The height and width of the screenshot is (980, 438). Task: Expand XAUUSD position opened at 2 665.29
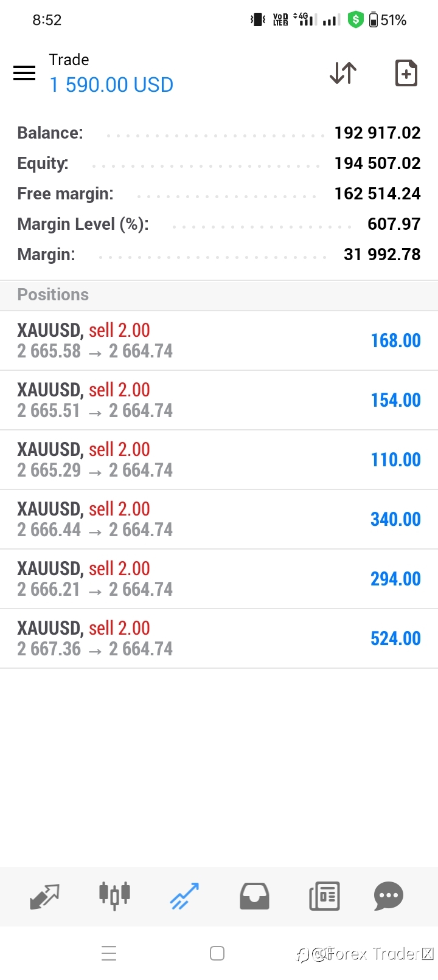(x=219, y=460)
